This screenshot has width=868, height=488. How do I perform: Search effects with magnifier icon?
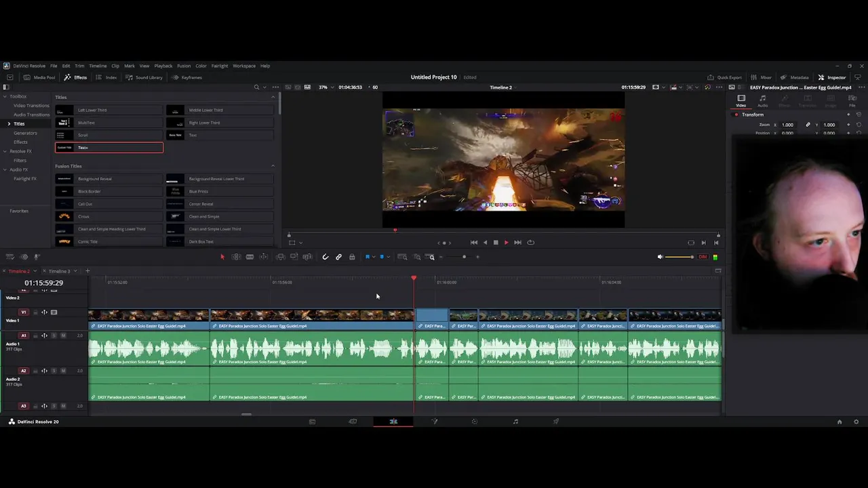coord(256,87)
